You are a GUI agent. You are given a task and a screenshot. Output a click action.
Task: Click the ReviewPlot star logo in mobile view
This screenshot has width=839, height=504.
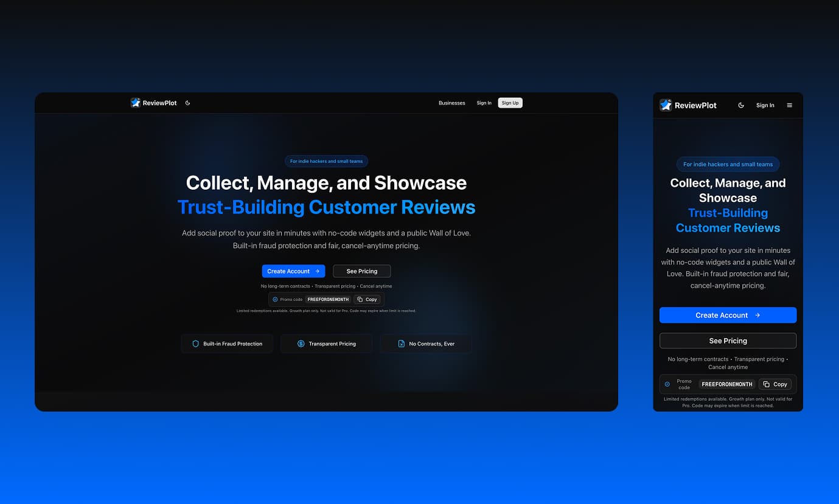pyautogui.click(x=666, y=105)
